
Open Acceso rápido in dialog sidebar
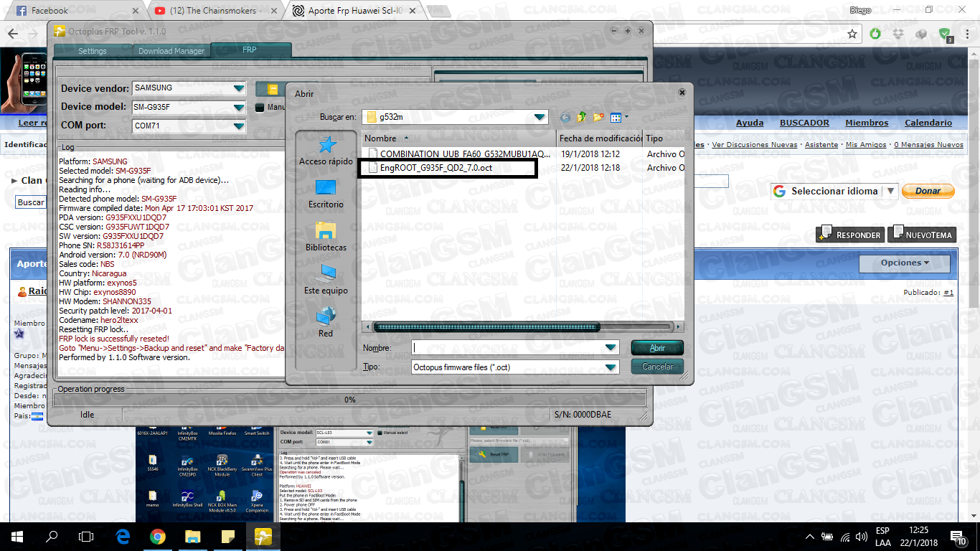[326, 151]
